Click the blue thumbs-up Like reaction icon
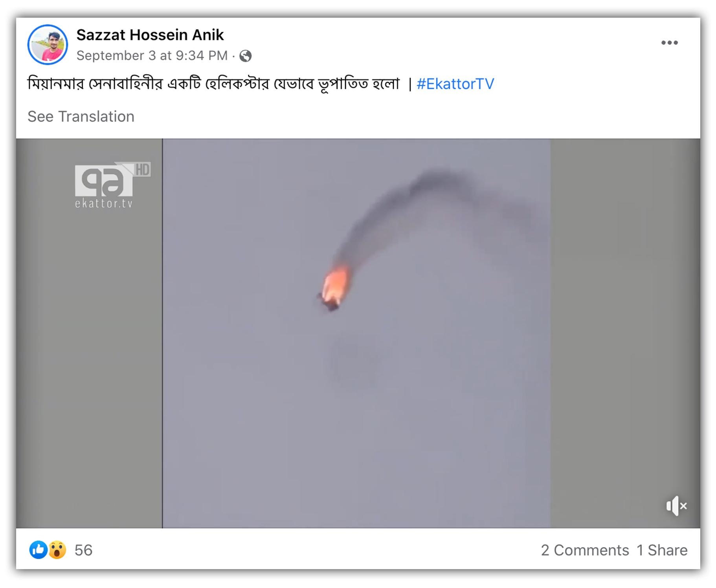 pyautogui.click(x=38, y=550)
